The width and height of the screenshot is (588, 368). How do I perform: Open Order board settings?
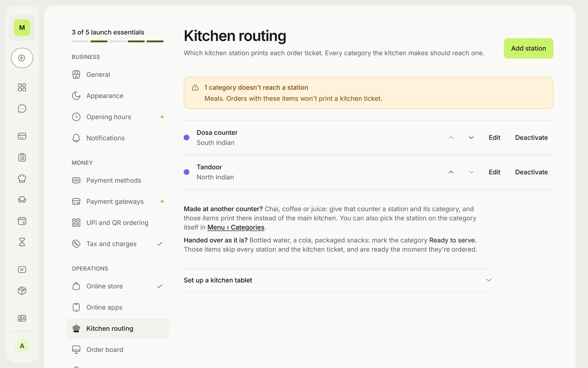coord(118,349)
